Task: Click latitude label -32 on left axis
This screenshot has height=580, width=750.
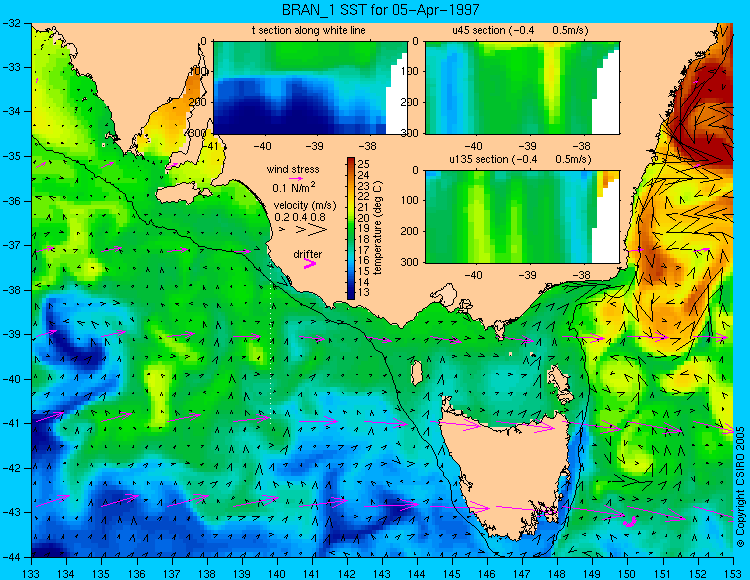Action: click(x=11, y=22)
